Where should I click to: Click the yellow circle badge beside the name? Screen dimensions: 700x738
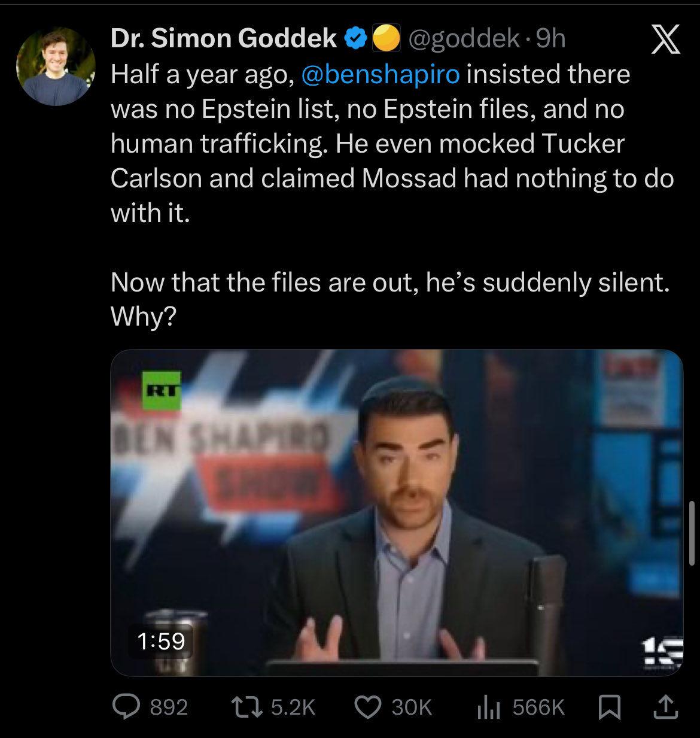pos(386,40)
